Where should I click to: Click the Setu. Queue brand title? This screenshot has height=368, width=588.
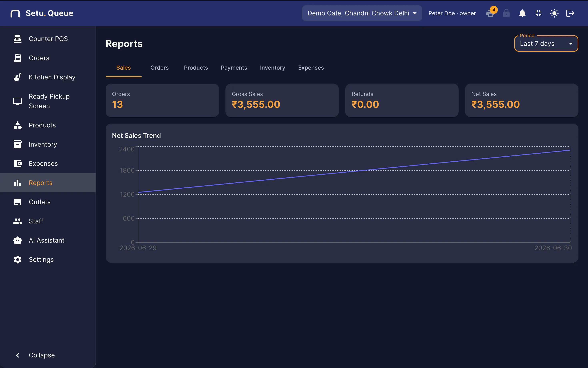coord(49,13)
